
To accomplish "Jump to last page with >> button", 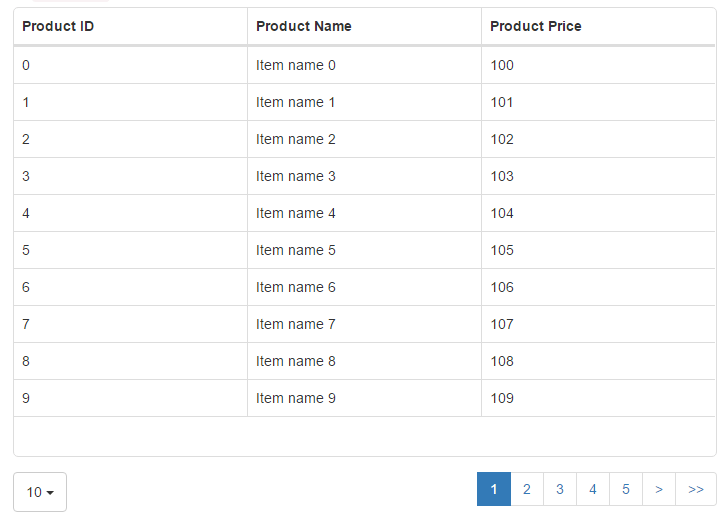I will point(696,489).
